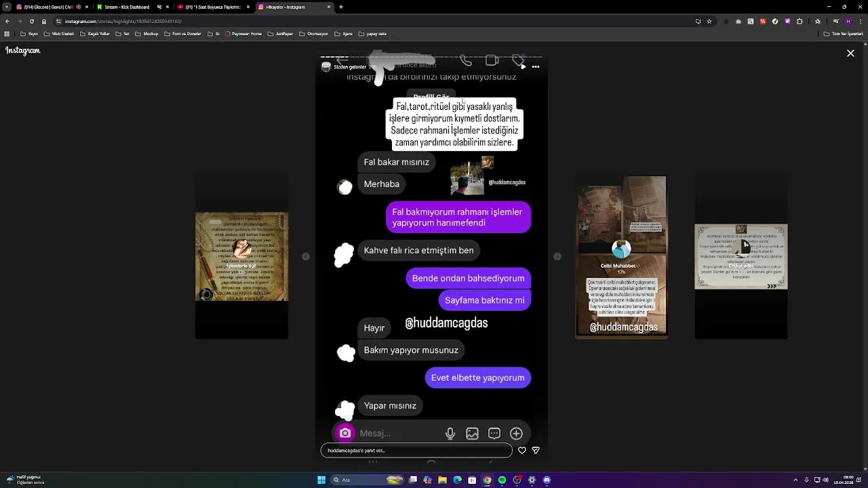This screenshot has height=488, width=868.
Task: Open weather widget Hafif yağmur
Action: coord(26,480)
